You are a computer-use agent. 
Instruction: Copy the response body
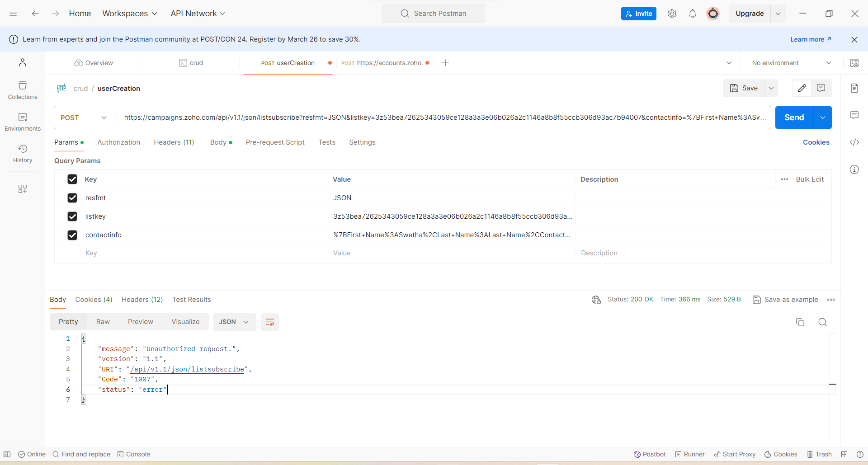pos(800,322)
